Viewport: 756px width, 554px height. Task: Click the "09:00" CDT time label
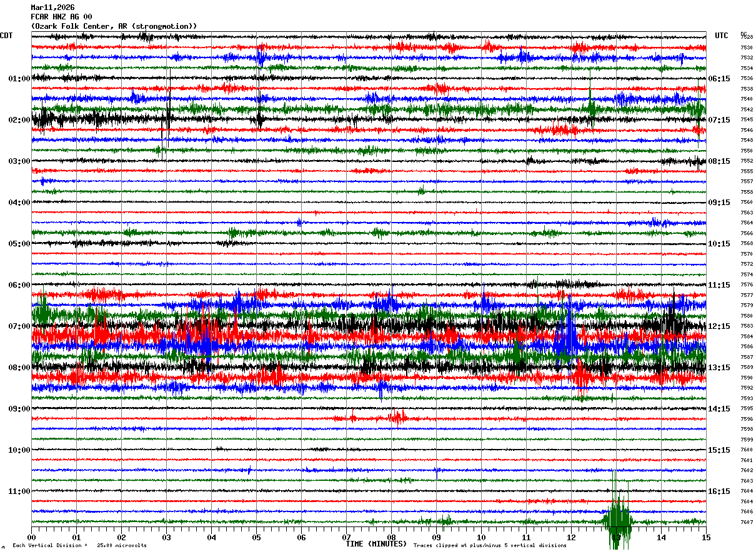click(19, 409)
